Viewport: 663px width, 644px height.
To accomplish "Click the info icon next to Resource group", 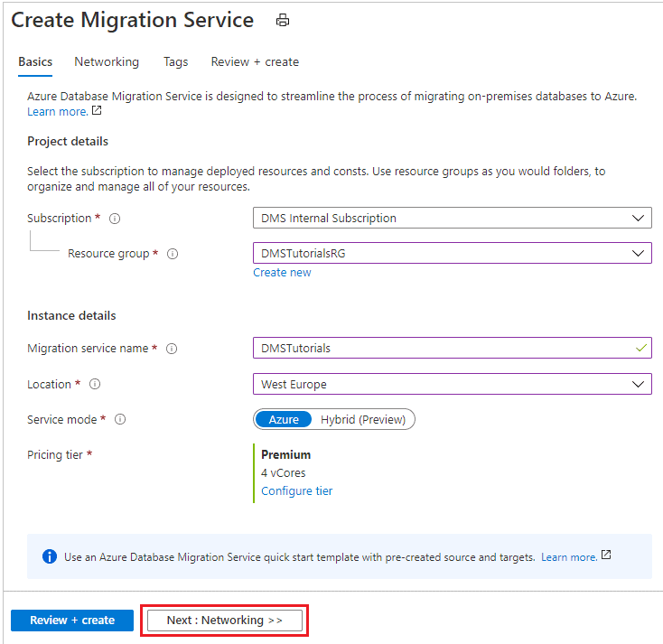I will click(x=173, y=254).
